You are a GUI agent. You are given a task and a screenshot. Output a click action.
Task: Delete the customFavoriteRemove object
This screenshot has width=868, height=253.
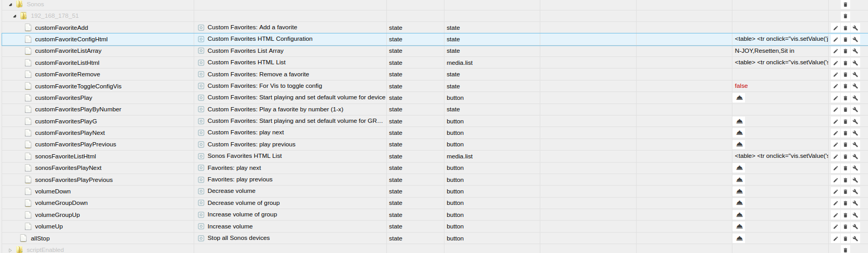tap(845, 74)
